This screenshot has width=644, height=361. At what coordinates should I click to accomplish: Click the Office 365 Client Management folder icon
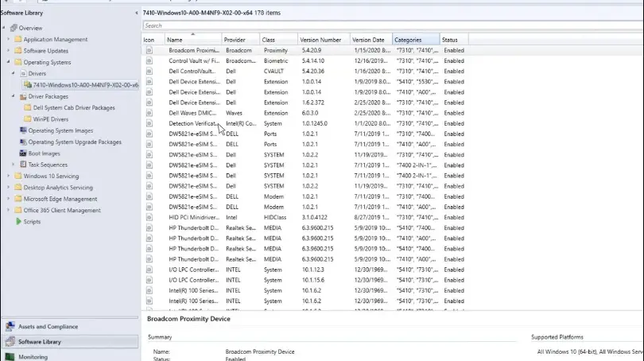[x=18, y=210]
